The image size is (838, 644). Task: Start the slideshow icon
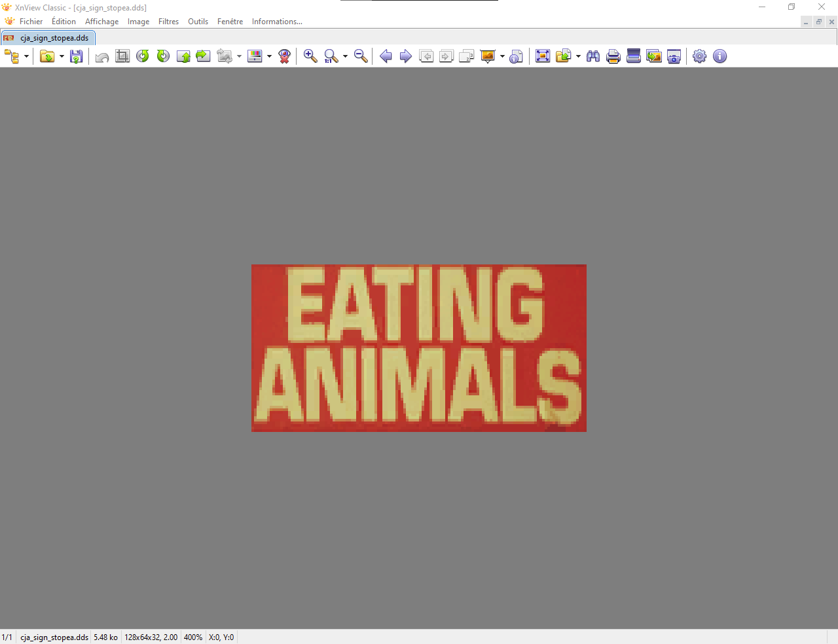click(x=488, y=56)
